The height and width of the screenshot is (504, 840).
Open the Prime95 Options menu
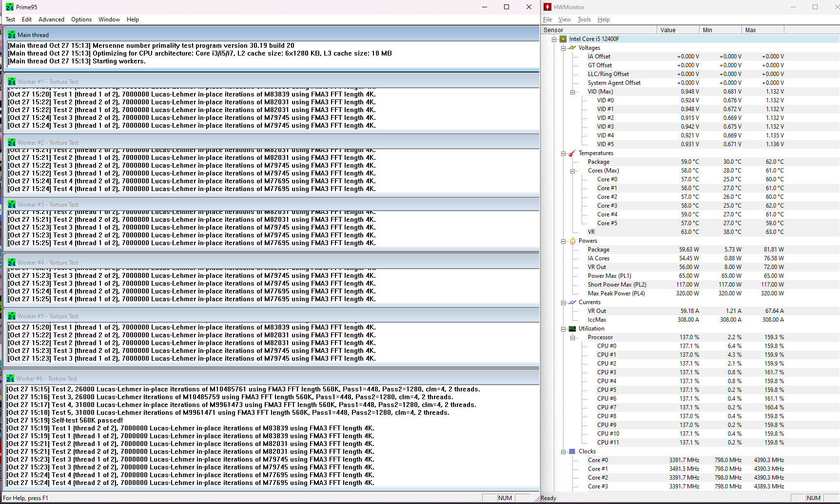pos(81,19)
